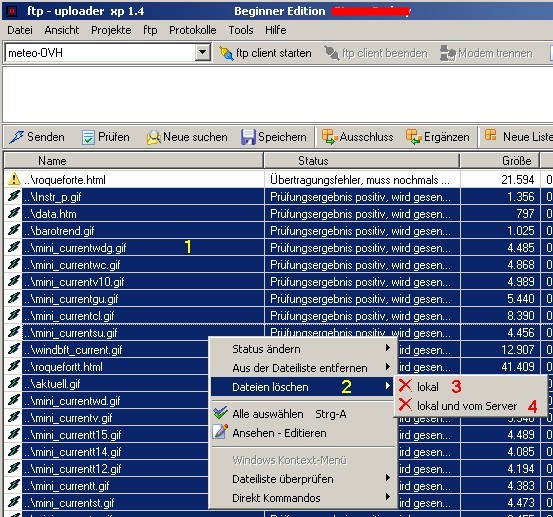Sort by the Status column header
The width and height of the screenshot is (553, 517).
tap(362, 161)
